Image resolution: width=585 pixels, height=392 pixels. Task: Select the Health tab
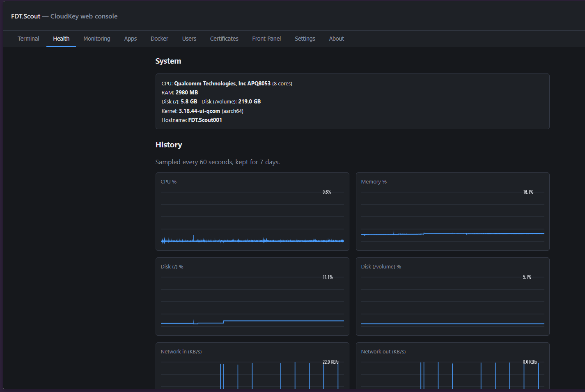click(x=61, y=39)
